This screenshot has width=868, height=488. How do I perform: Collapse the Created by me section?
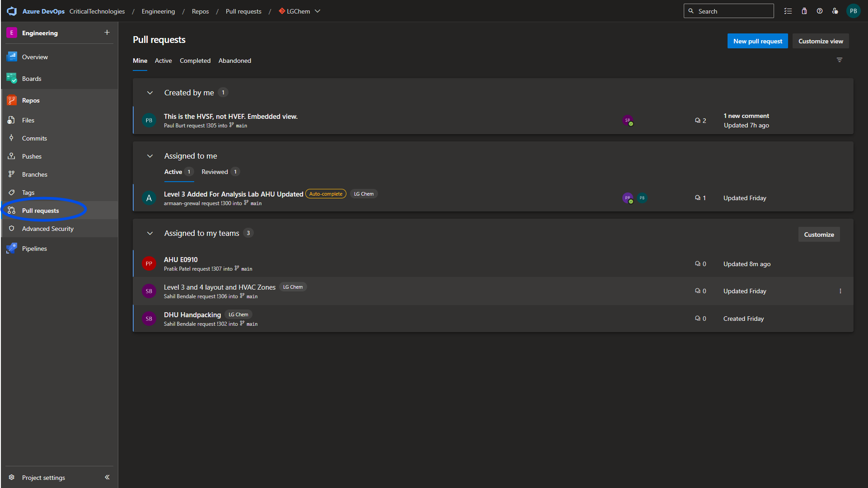tap(150, 93)
